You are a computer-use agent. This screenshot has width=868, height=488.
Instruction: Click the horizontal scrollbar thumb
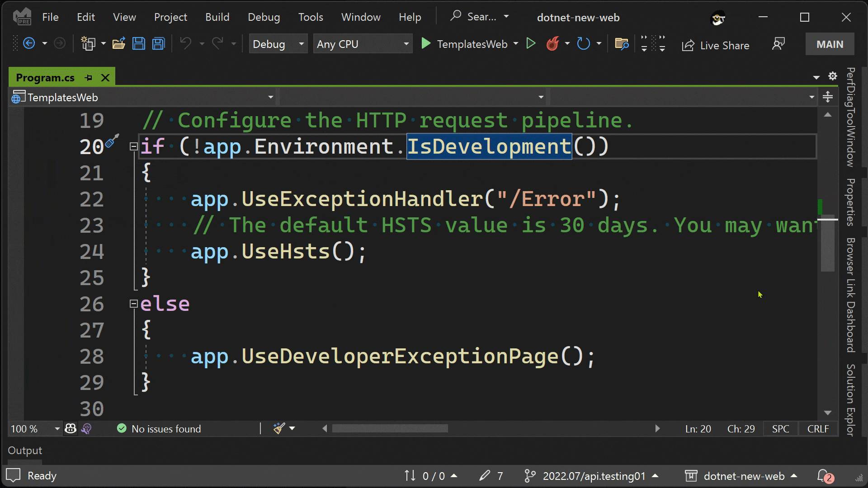click(x=390, y=428)
